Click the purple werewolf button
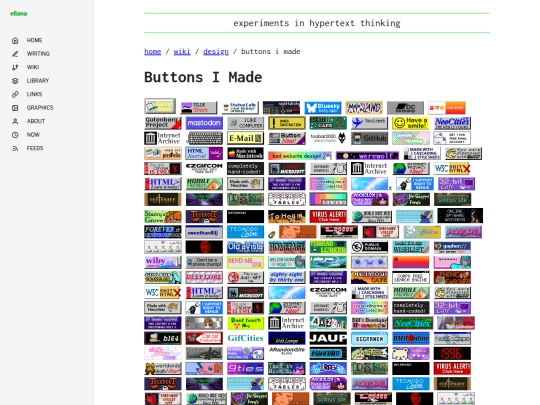Screen dimensions: 540x405 point(368,156)
